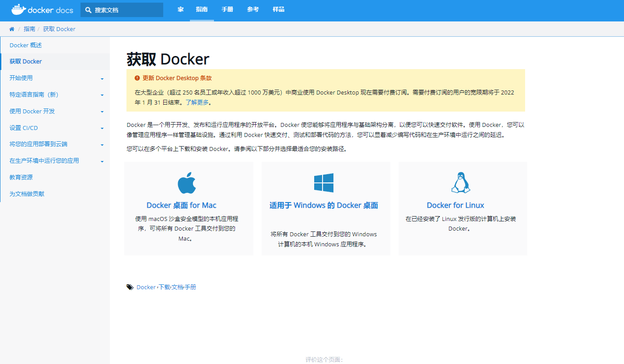Expand the 特定语言指南（新）arrow
Image resolution: width=624 pixels, height=364 pixels.
coord(102,95)
